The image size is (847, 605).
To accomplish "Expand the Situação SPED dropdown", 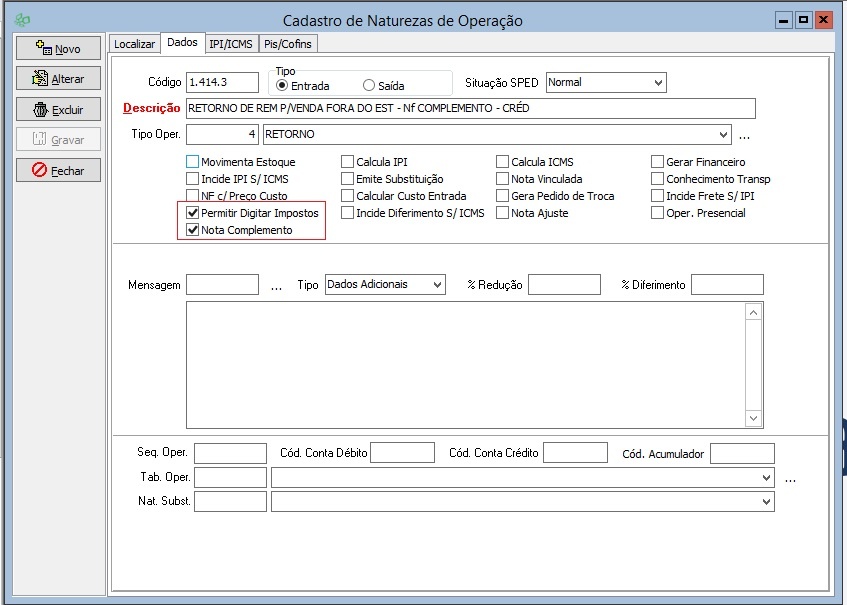I will coord(657,83).
